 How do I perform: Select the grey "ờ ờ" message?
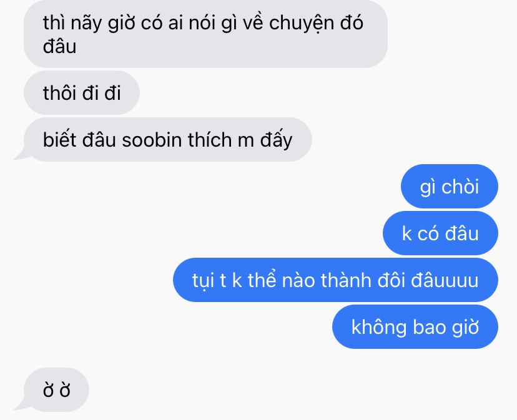click(56, 389)
